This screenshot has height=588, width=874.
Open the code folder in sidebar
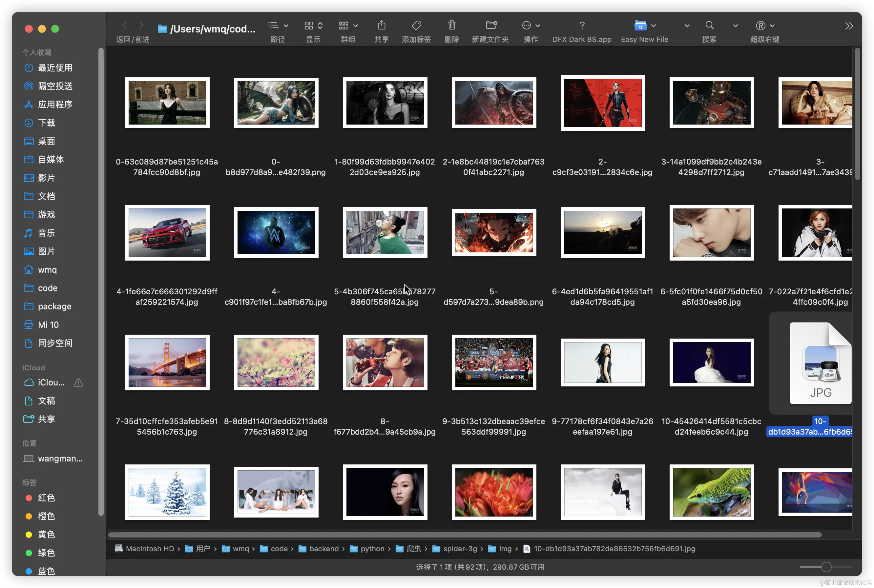[x=48, y=288]
